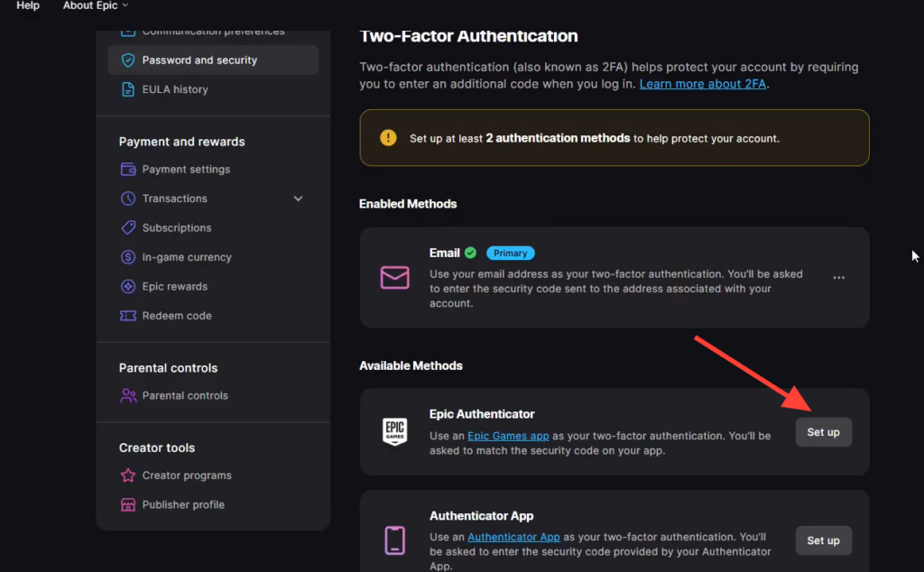Click the green verified checkmark next to Email
The width and height of the screenshot is (924, 572).
[470, 253]
